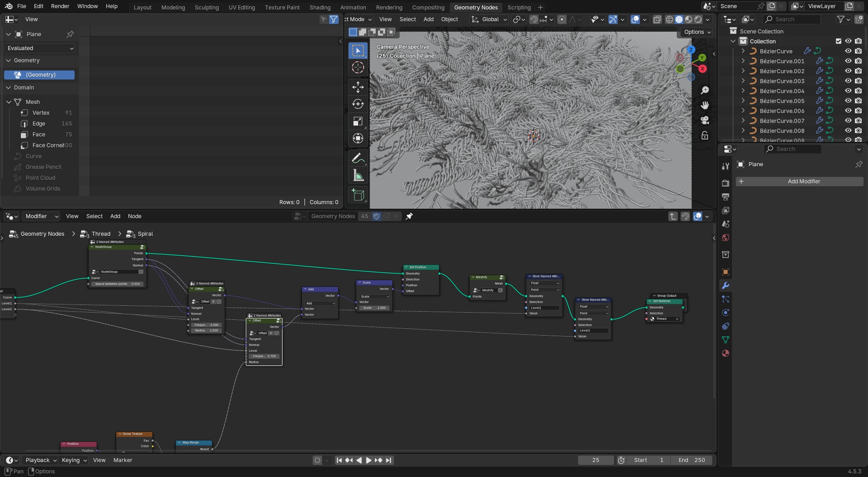868x477 pixels.
Task: Click the Scale value slider in Scale node
Action: [375, 308]
